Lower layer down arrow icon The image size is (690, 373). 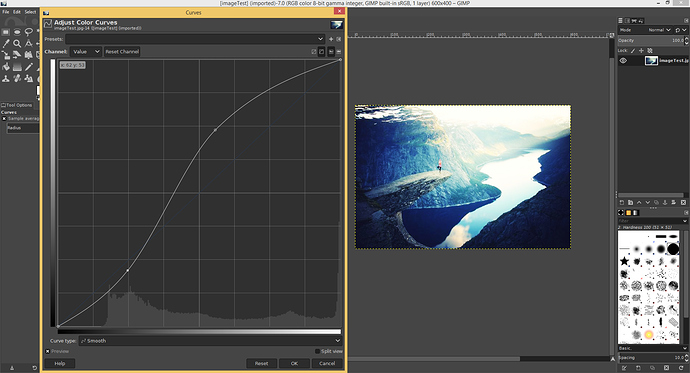647,202
